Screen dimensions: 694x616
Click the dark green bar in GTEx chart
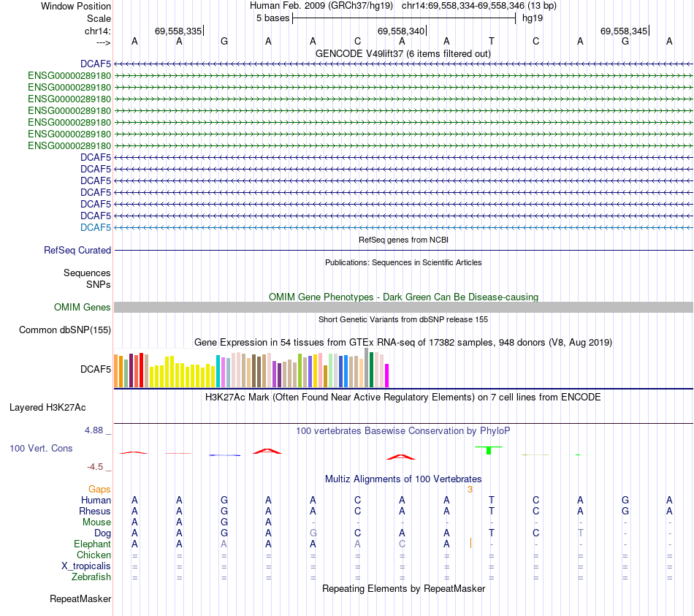coord(371,370)
